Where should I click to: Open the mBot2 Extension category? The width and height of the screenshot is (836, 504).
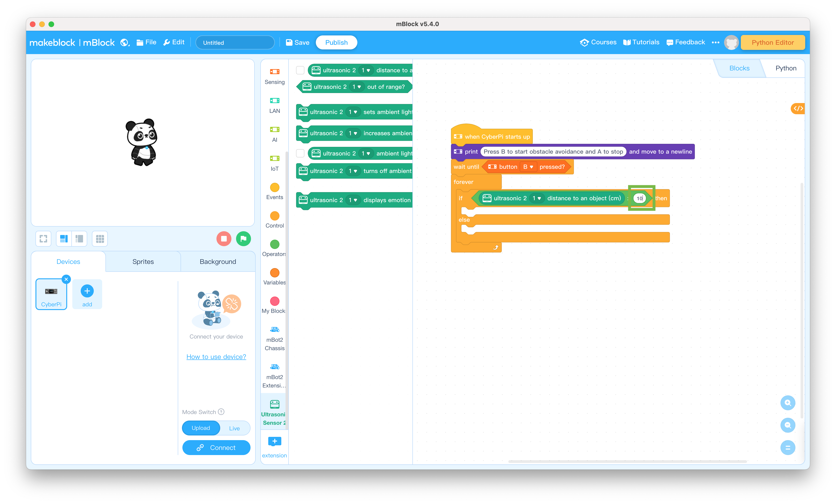[275, 376]
